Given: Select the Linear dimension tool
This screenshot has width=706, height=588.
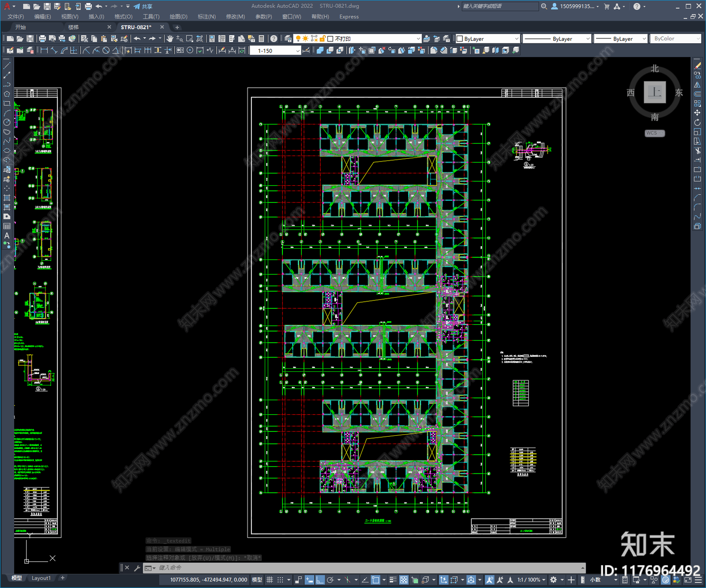Looking at the screenshot, I should (44, 50).
